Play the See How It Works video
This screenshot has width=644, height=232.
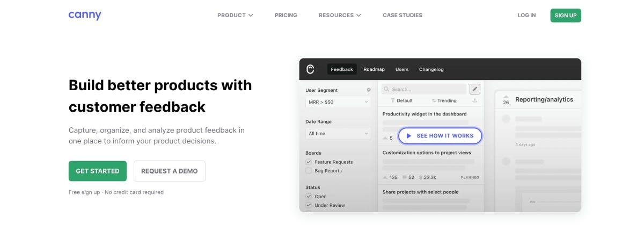(440, 136)
